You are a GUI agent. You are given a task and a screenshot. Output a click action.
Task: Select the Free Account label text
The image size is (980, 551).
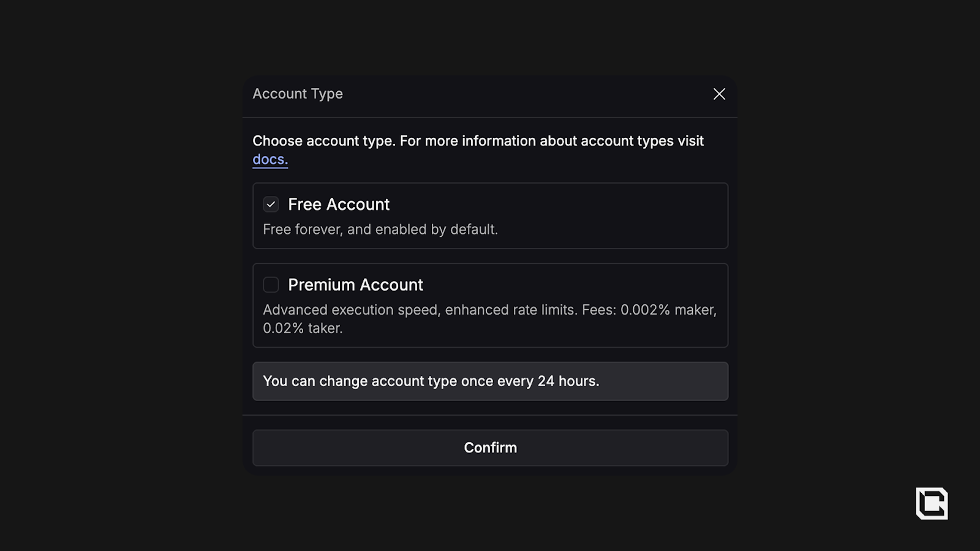(x=339, y=204)
